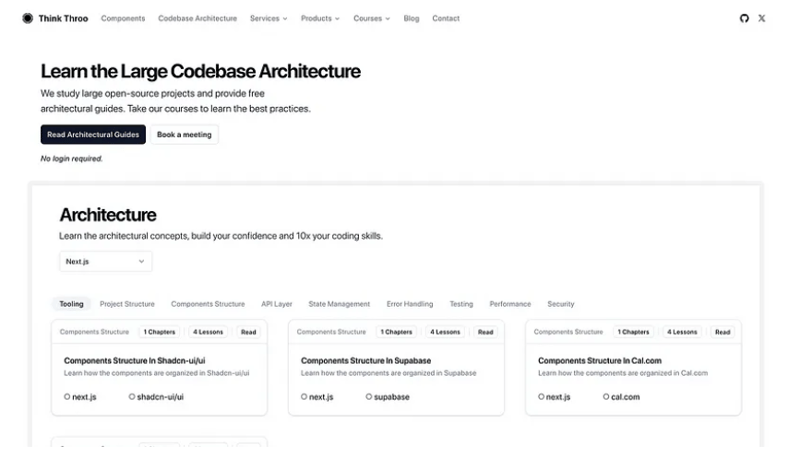Click Read on the Shadcn-ui/ui card
This screenshot has height=469, width=800.
248,332
